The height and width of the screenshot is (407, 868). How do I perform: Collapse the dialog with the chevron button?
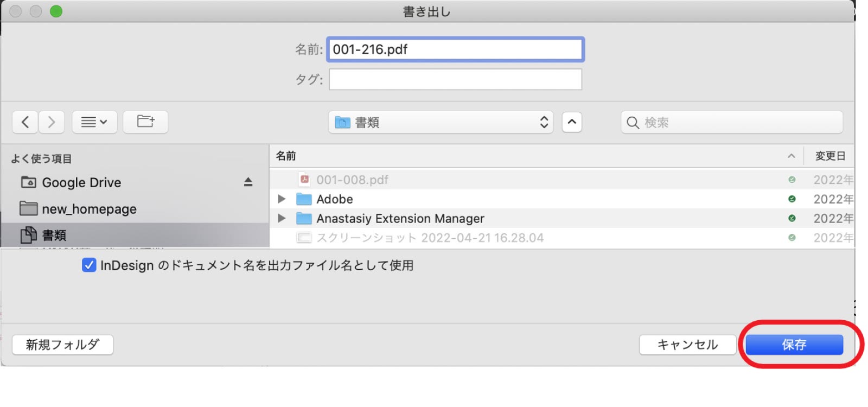coord(572,122)
